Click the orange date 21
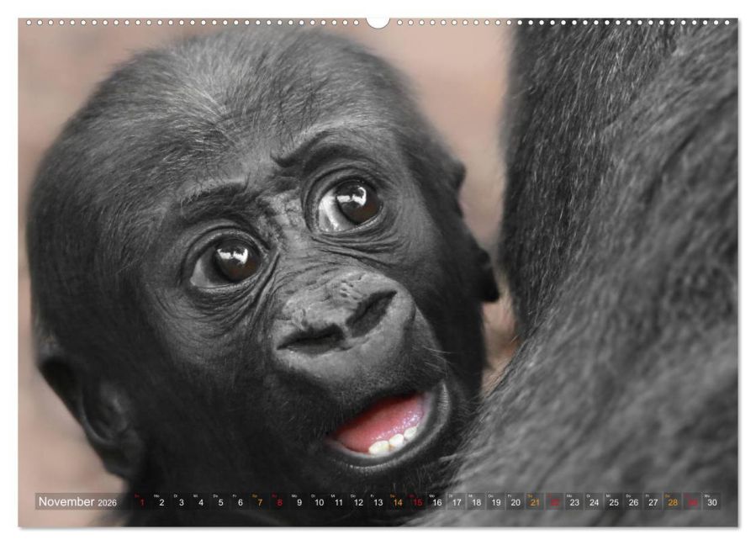 pyautogui.click(x=535, y=502)
